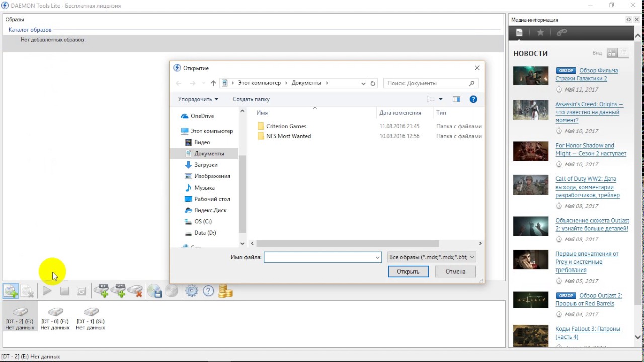This screenshot has height=362, width=644.
Task: Open Preferences gear icon
Action: click(x=192, y=291)
